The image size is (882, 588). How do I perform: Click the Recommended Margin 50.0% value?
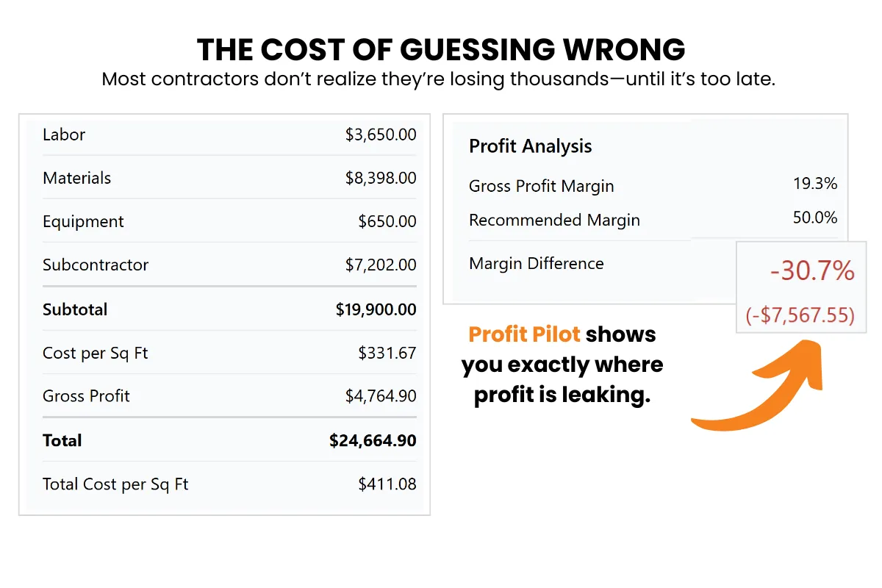(x=815, y=218)
